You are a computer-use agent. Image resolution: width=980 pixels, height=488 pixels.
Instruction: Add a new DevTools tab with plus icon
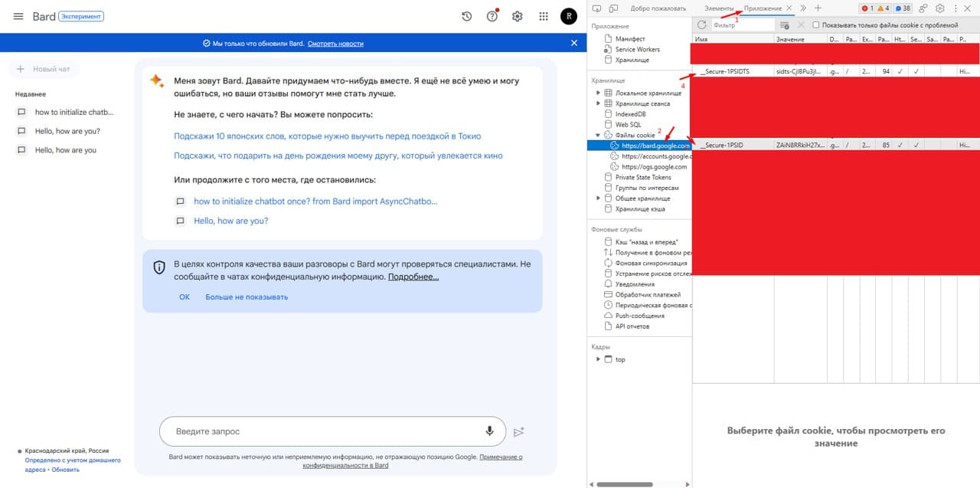[818, 8]
